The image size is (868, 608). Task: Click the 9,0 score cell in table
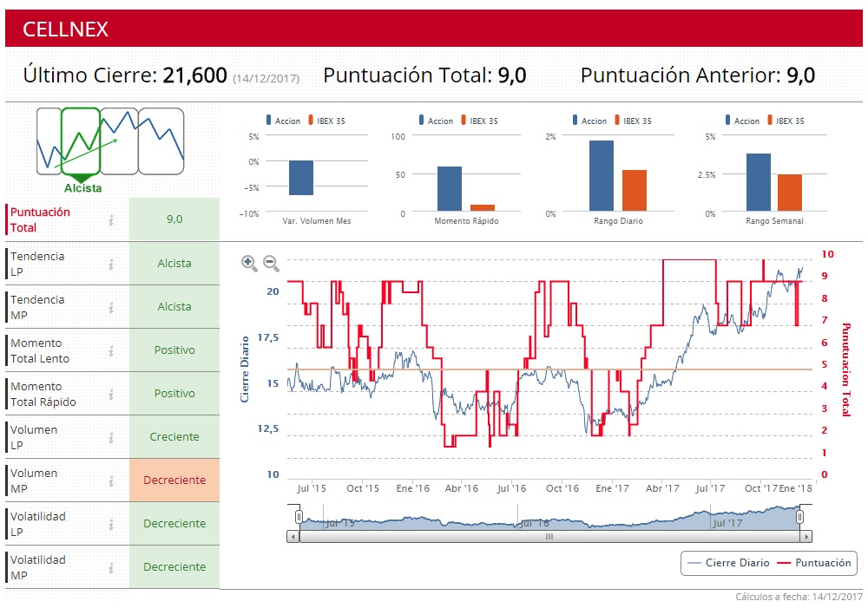174,219
